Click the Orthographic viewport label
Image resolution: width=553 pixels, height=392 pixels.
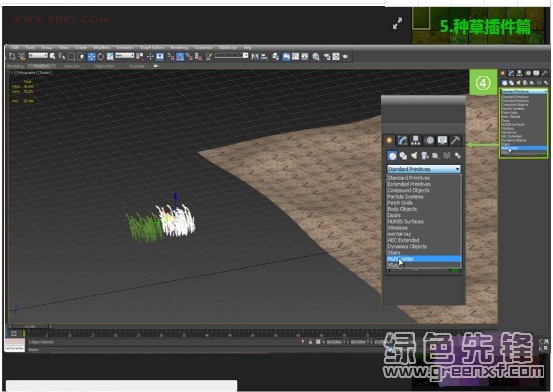click(26, 73)
